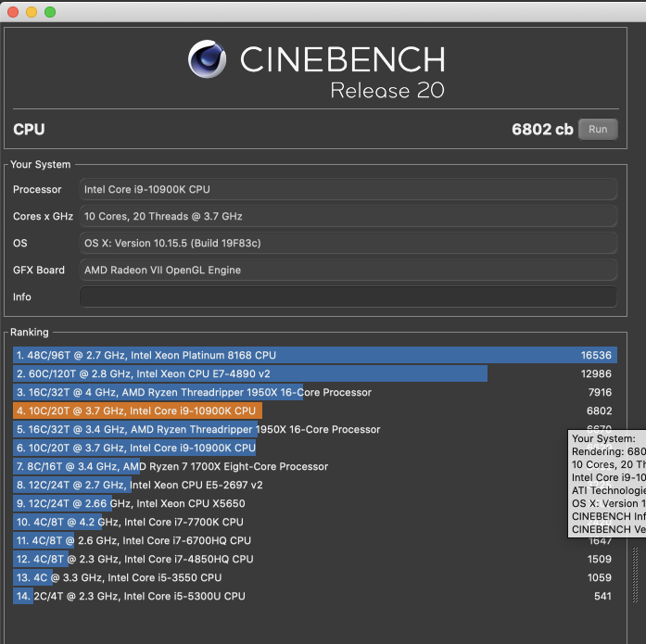Viewport: 646px width, 644px height.
Task: Click the Your System tooltip popup
Action: [x=607, y=484]
